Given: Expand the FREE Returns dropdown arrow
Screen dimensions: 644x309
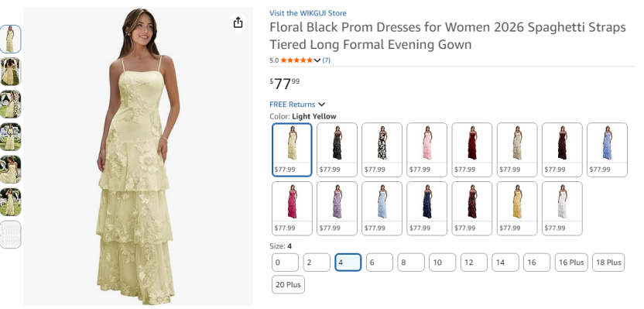Looking at the screenshot, I should (x=321, y=105).
